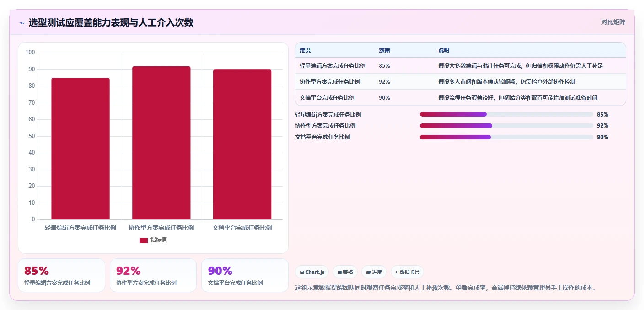Click progress label 协作型方案完成任务比例
This screenshot has height=310, width=644.
click(325, 126)
